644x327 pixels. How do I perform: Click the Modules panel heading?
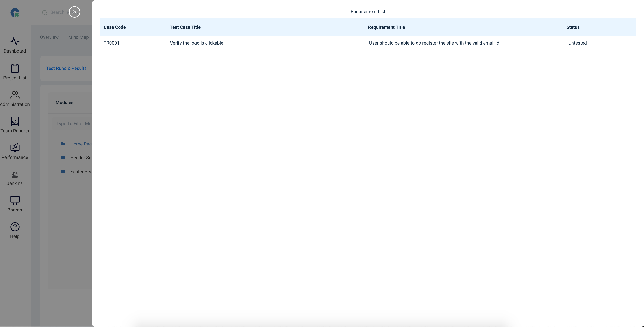pos(65,103)
